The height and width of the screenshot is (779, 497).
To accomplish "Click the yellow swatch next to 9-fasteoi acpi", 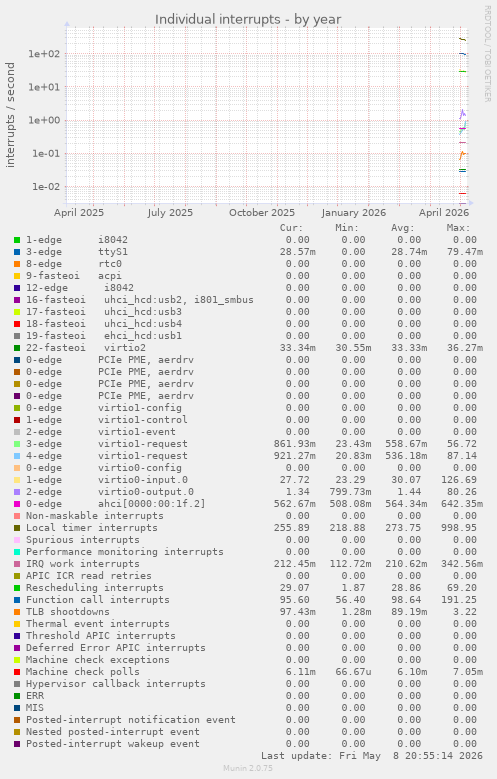I will click(17, 276).
